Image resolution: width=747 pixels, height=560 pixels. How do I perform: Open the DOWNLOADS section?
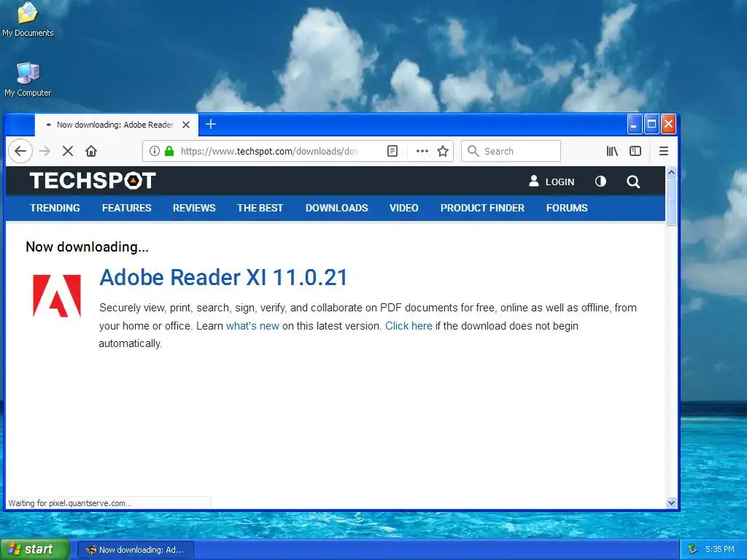337,208
